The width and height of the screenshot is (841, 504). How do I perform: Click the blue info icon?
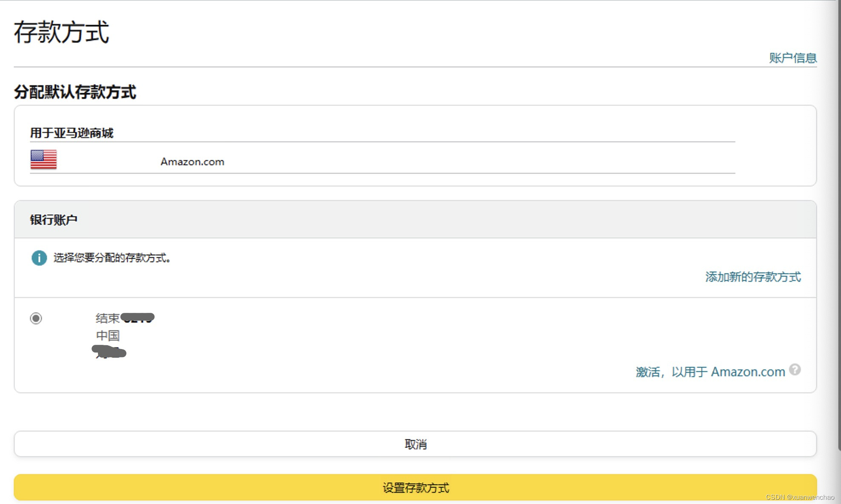tap(39, 258)
